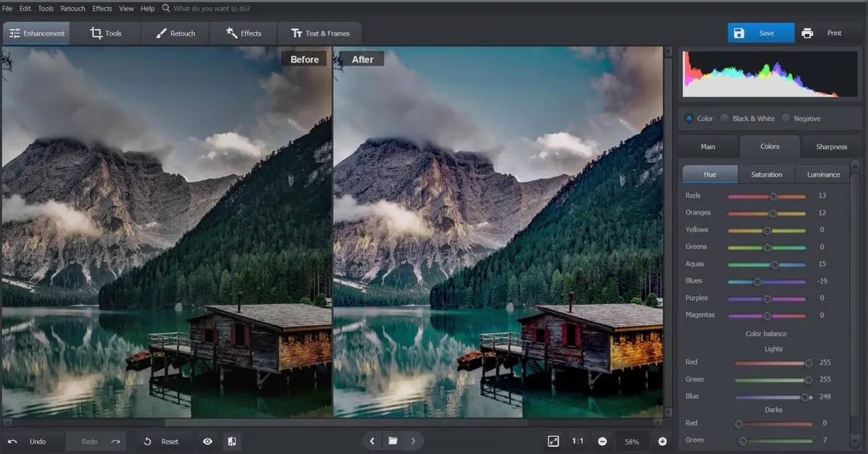This screenshot has width=868, height=454.
Task: Open the Retouch menu in menu bar
Action: [x=73, y=9]
